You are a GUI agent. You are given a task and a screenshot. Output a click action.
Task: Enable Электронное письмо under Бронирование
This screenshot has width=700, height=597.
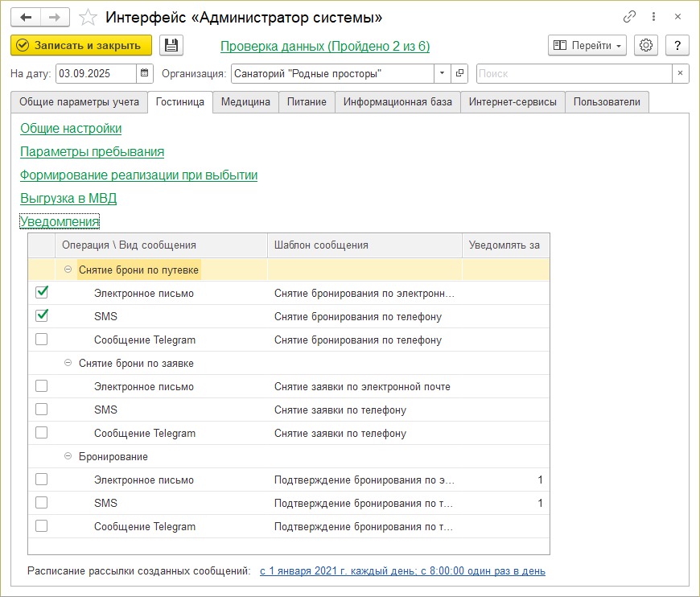point(42,480)
